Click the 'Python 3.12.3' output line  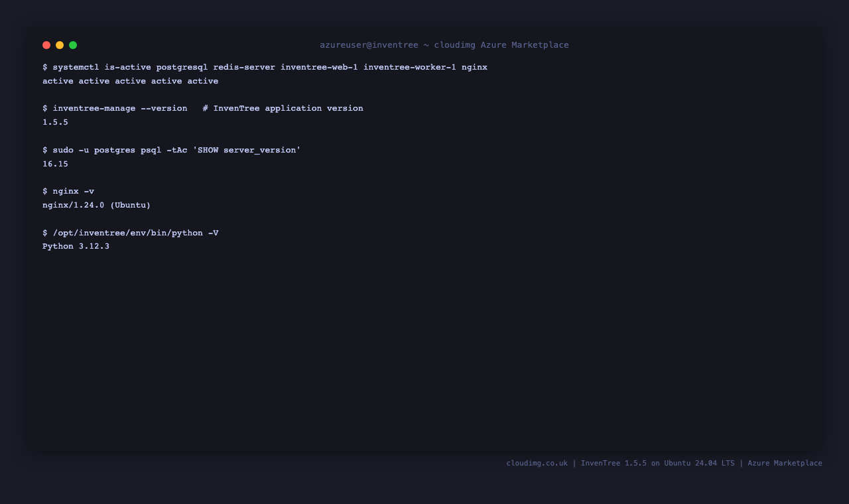(76, 247)
